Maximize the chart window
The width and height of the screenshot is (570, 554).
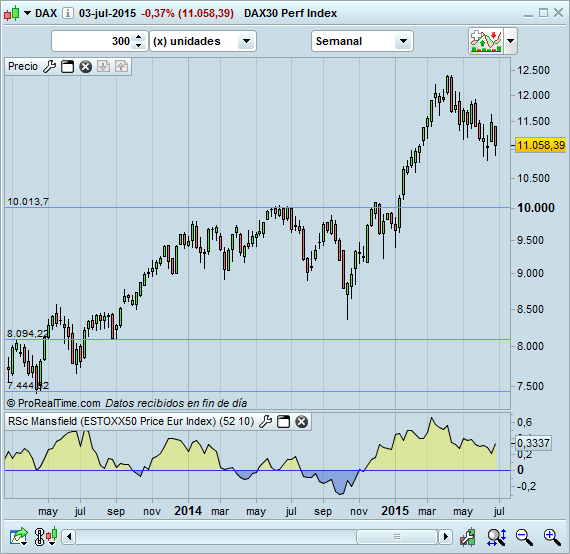click(543, 13)
